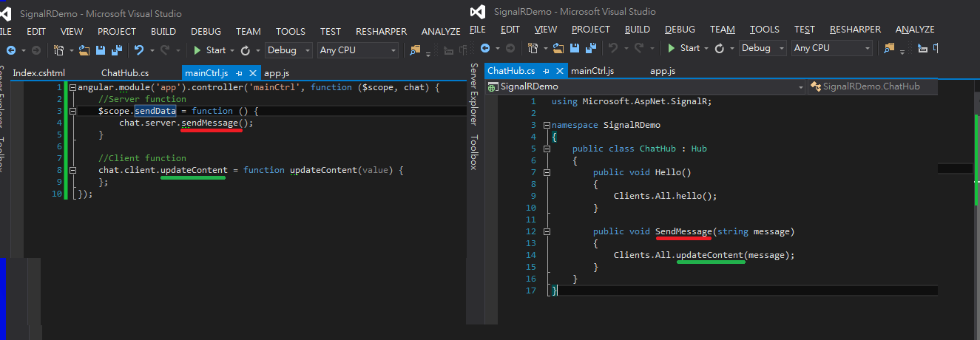Switch to ChatHub.cs tab in left window
The width and height of the screenshot is (980, 340).
[x=125, y=73]
